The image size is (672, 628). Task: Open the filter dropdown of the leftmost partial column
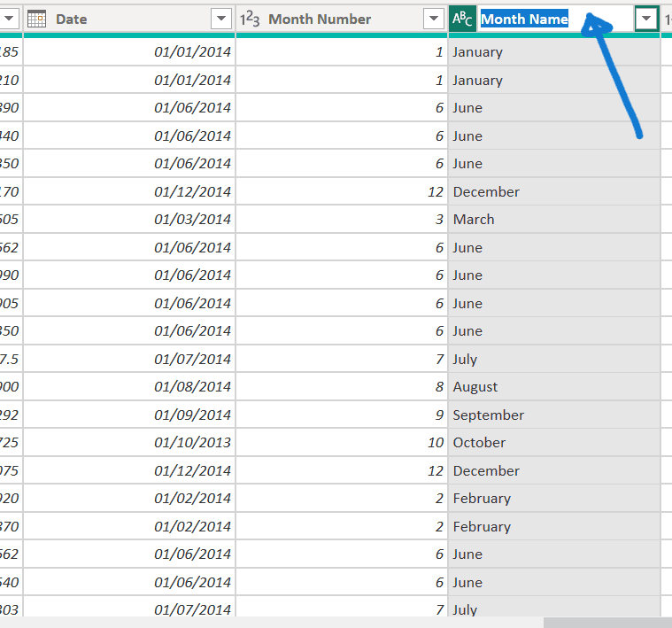8,19
